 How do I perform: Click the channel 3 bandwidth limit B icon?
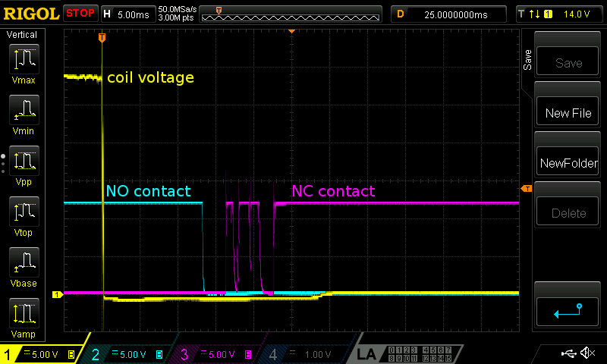pyautogui.click(x=248, y=354)
